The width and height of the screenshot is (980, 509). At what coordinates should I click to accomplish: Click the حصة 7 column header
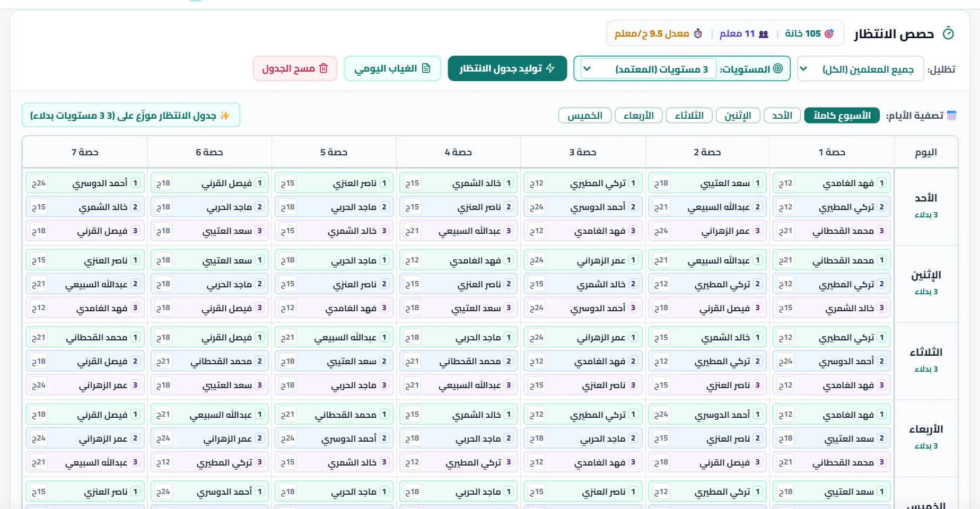click(x=85, y=152)
